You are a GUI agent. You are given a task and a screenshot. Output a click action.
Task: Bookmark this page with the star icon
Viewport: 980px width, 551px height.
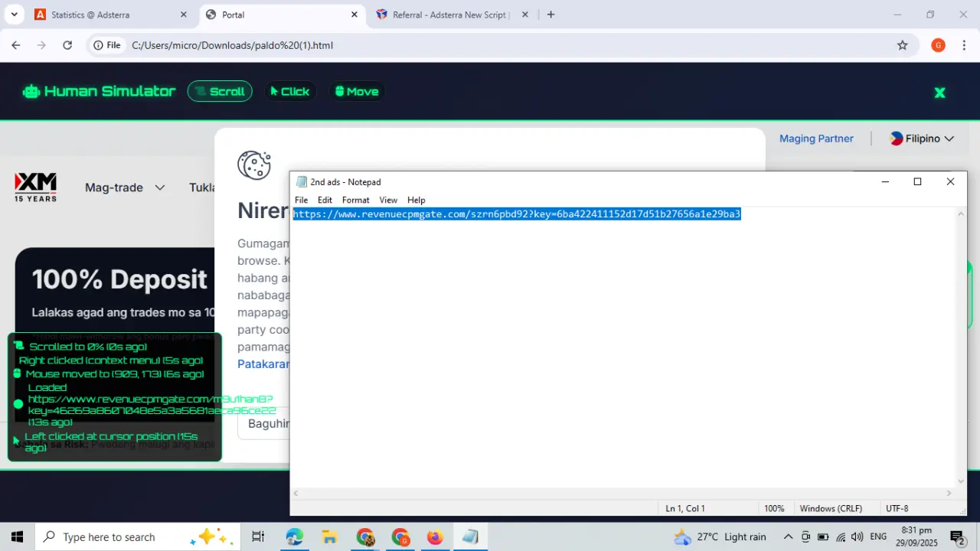coord(903,45)
